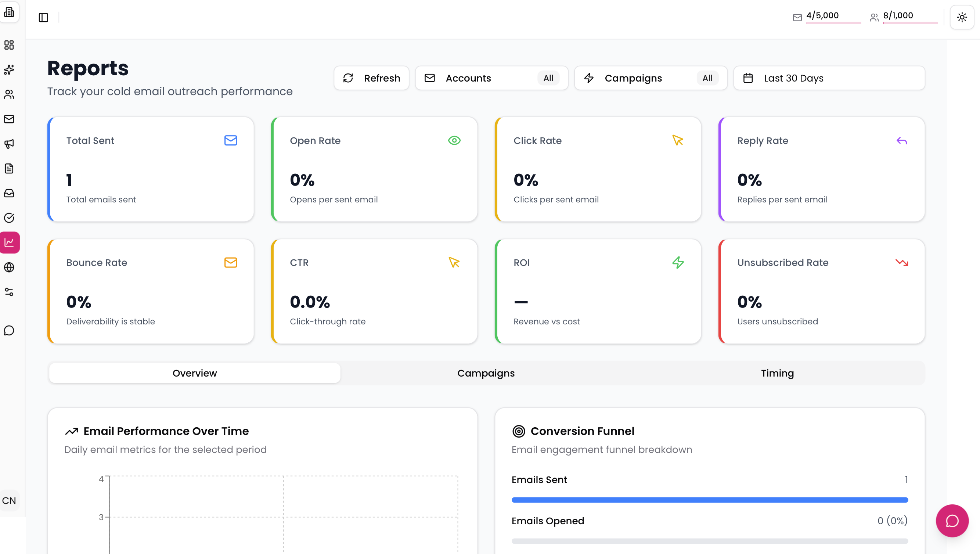980x554 pixels.
Task: Switch theme using the sun icon
Action: click(x=962, y=17)
